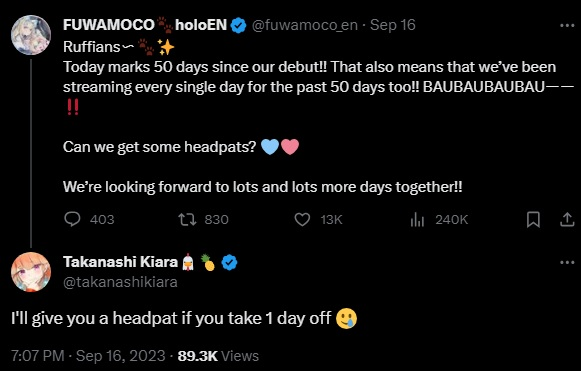The height and width of the screenshot is (371, 581).
Task: Click FUWAMOCO's blue verified badge
Action: (239, 26)
